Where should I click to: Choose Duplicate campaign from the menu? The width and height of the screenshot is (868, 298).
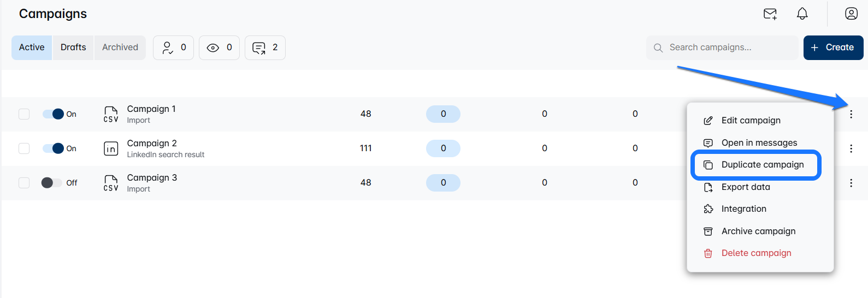(762, 165)
